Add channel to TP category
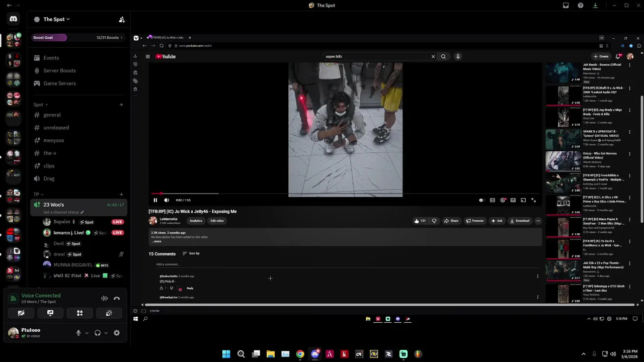This screenshot has height=362, width=644. 121,195
